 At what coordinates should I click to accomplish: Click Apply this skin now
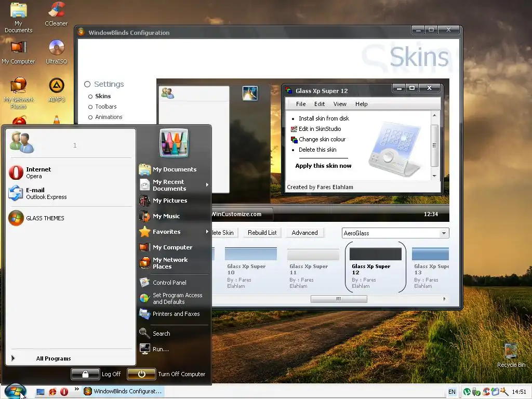pyautogui.click(x=323, y=166)
